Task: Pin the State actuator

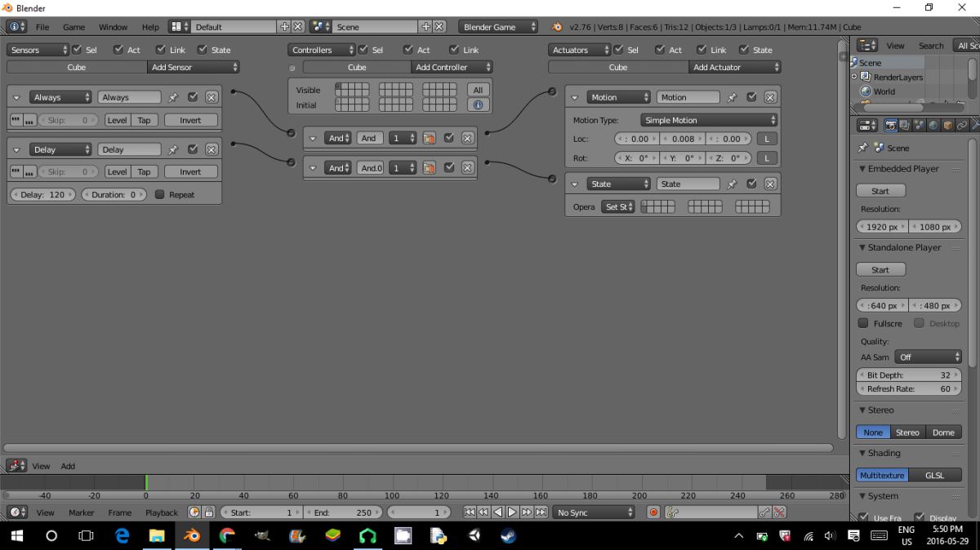Action: 732,184
